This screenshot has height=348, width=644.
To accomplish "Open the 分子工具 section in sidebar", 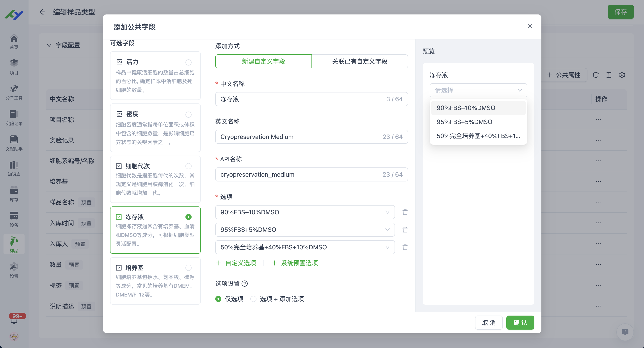I will [14, 92].
